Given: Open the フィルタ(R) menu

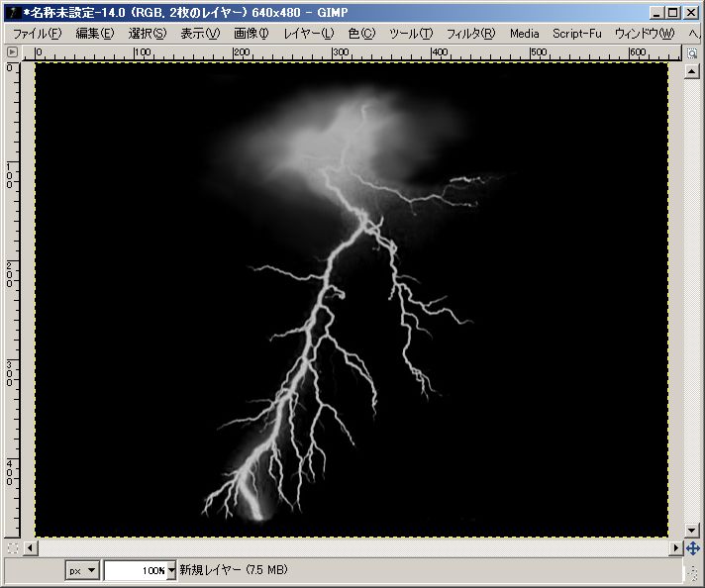Looking at the screenshot, I should click(x=470, y=34).
